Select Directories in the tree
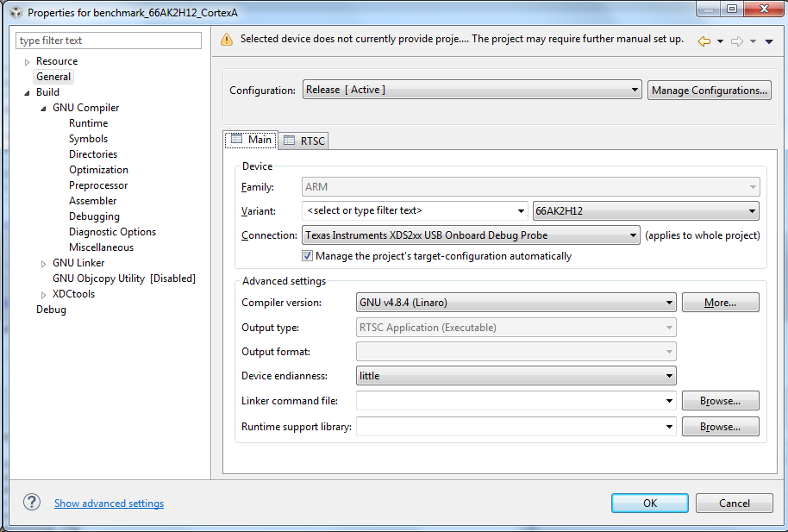This screenshot has width=788, height=532. click(93, 154)
